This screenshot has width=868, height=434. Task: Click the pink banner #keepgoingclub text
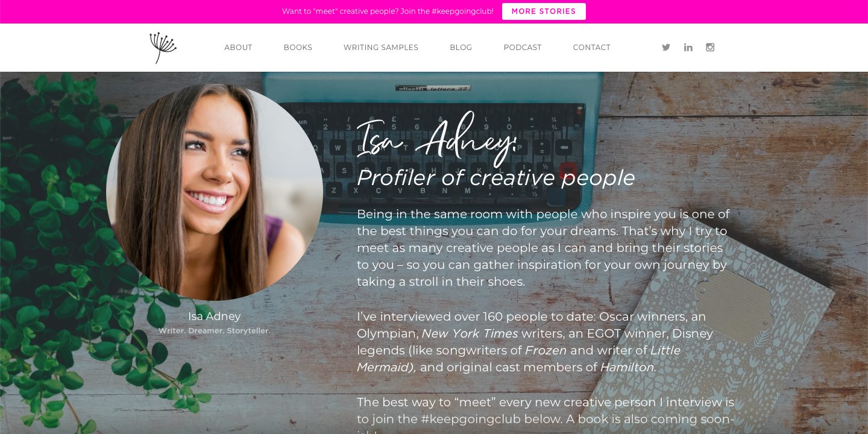click(388, 11)
